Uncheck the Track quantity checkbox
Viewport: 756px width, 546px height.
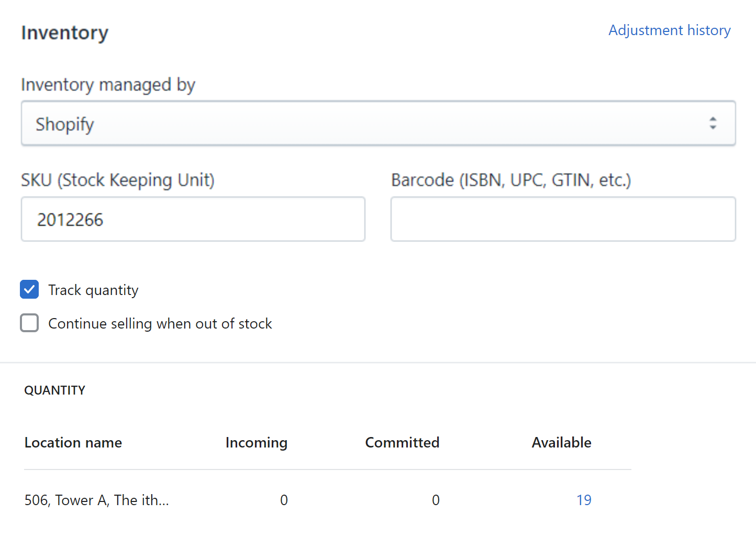point(29,289)
